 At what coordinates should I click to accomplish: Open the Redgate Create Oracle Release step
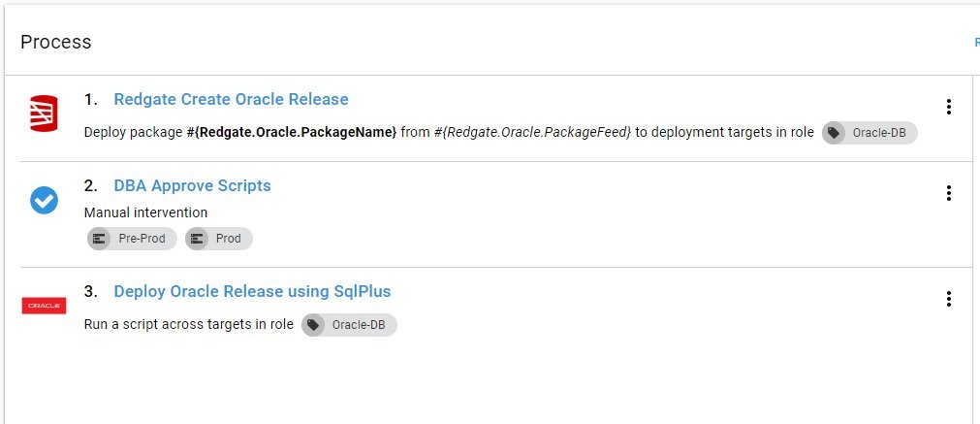pos(231,99)
